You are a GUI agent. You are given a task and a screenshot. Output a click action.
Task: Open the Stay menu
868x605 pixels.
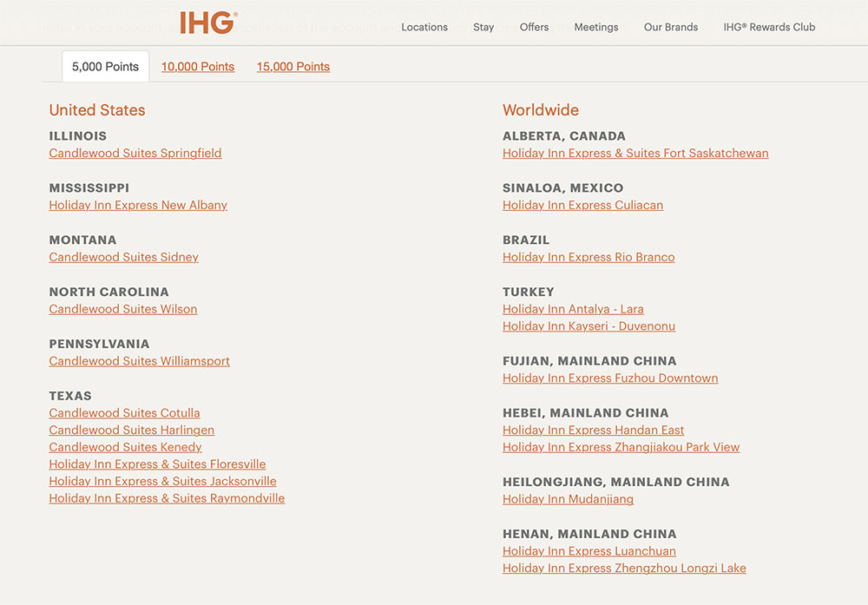pos(483,27)
